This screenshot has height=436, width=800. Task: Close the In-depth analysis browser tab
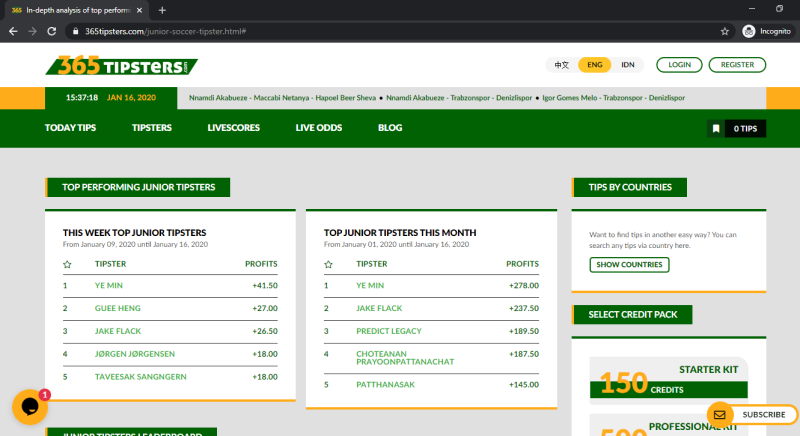[139, 10]
